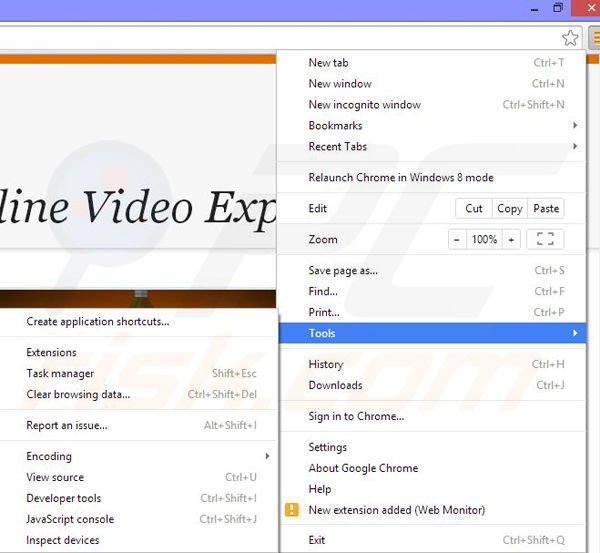Open Task manager from Tools submenu
Image resolution: width=600 pixels, height=553 pixels.
[138, 373]
